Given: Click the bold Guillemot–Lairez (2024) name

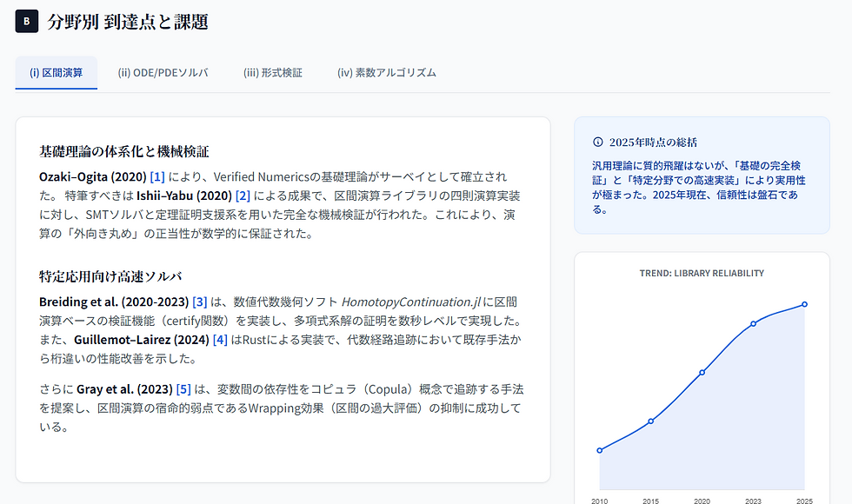Looking at the screenshot, I should pyautogui.click(x=141, y=340).
